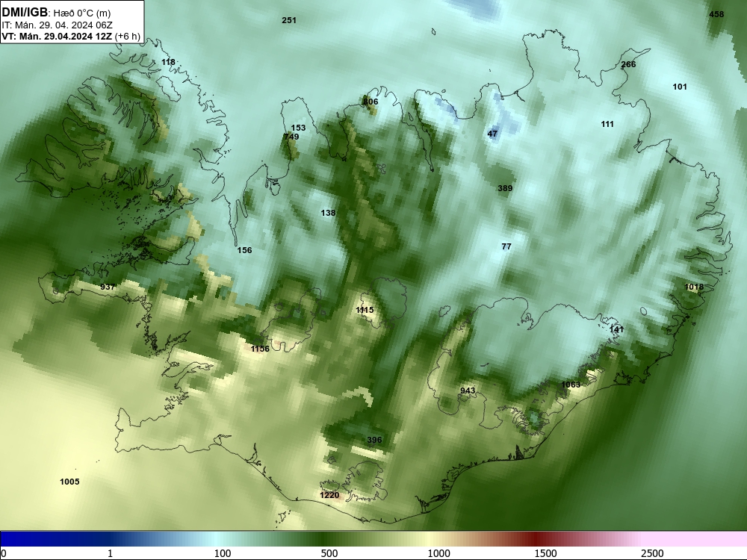The width and height of the screenshot is (747, 560).
Task: Select the map value 1018
Action: point(694,287)
